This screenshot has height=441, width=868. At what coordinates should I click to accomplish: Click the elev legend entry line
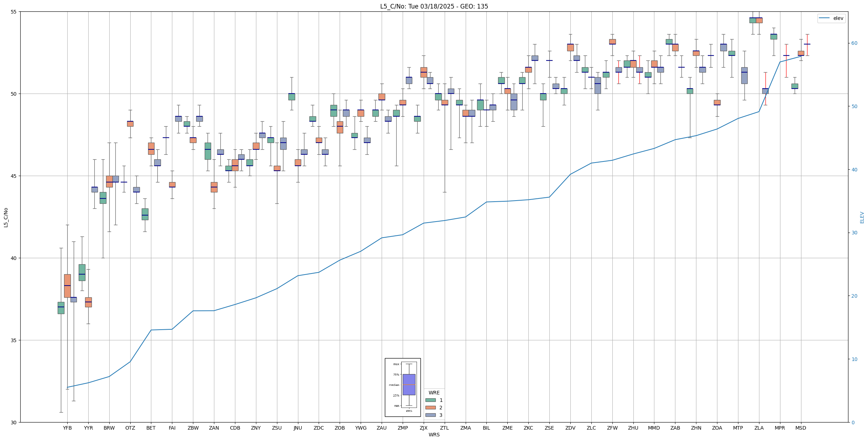coord(824,18)
